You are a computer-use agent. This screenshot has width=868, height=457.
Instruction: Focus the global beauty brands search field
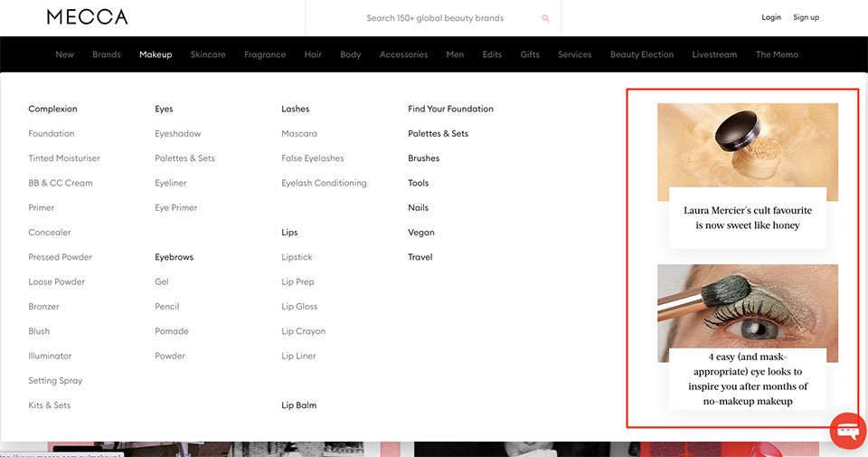435,18
